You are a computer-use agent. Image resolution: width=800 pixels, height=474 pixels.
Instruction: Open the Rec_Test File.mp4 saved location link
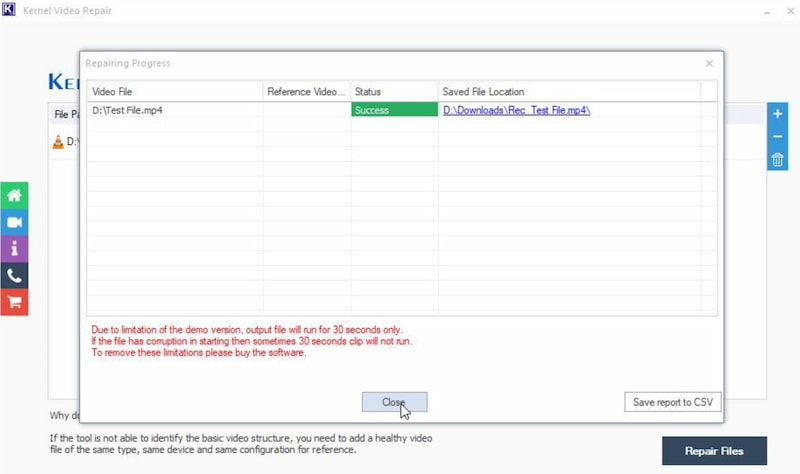point(516,110)
